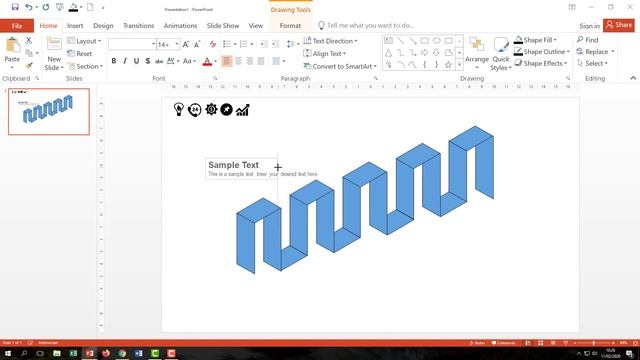
Task: Switch to the Design tab
Action: tap(103, 26)
